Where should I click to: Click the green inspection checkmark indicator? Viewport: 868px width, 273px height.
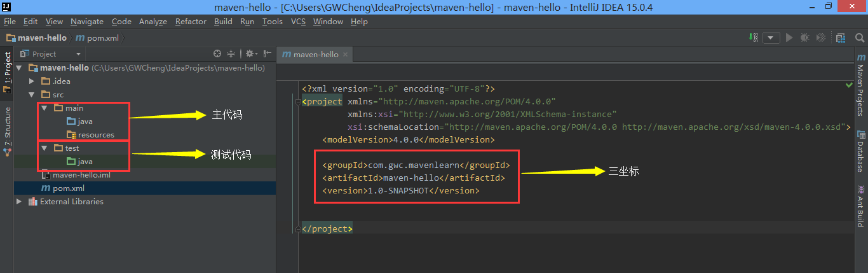(850, 85)
